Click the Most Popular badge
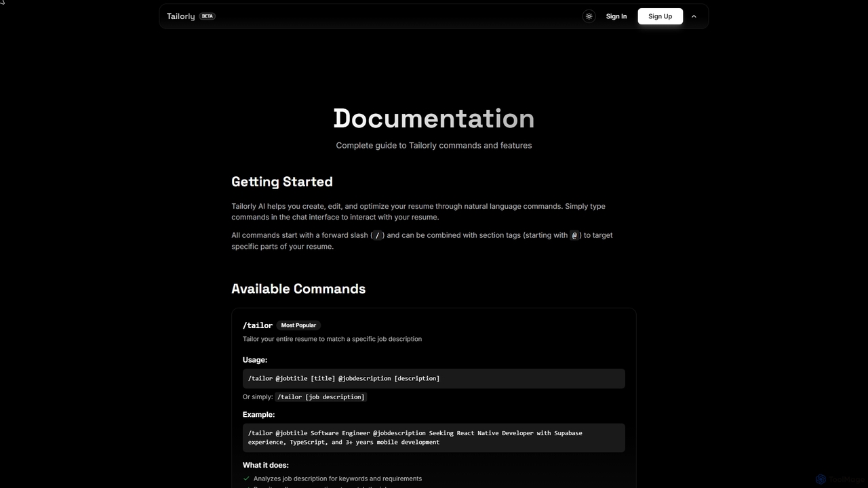Image resolution: width=868 pixels, height=488 pixels. click(x=298, y=325)
